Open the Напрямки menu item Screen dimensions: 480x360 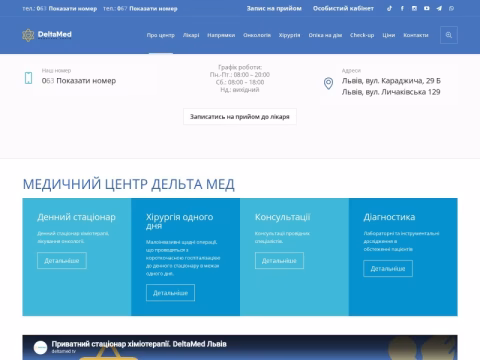[x=221, y=35]
